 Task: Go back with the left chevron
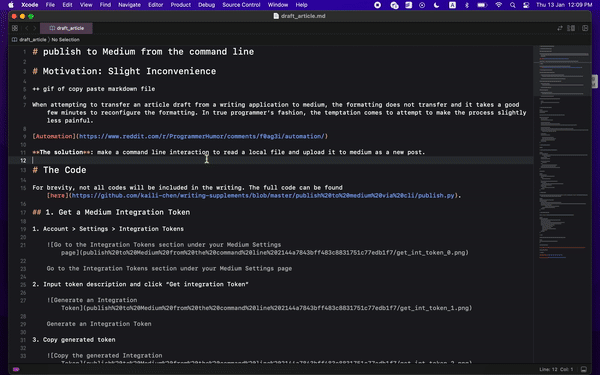pyautogui.click(x=27, y=28)
